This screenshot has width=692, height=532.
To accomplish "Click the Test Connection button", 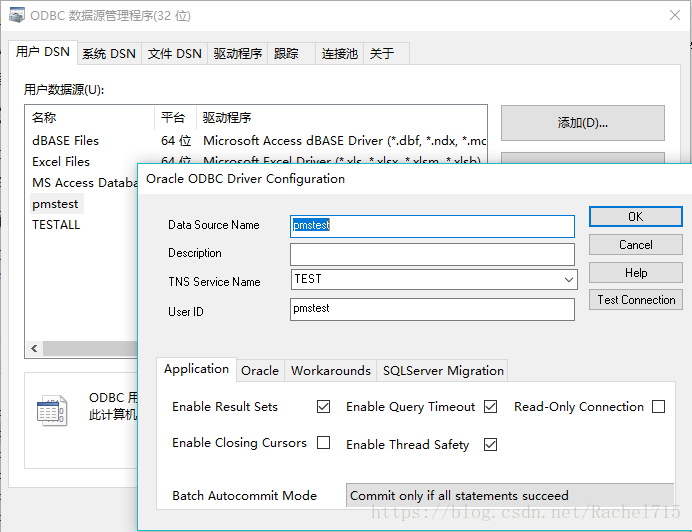I will pyautogui.click(x=636, y=300).
